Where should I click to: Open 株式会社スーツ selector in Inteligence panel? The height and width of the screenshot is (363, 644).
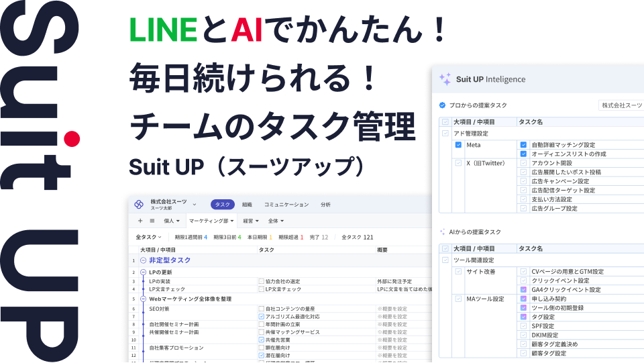tap(621, 105)
